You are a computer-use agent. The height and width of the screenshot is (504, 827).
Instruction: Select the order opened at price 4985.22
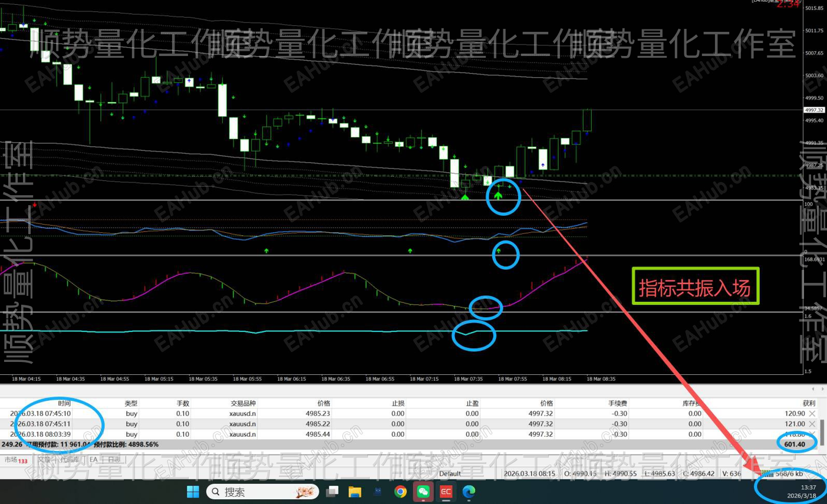(409, 424)
